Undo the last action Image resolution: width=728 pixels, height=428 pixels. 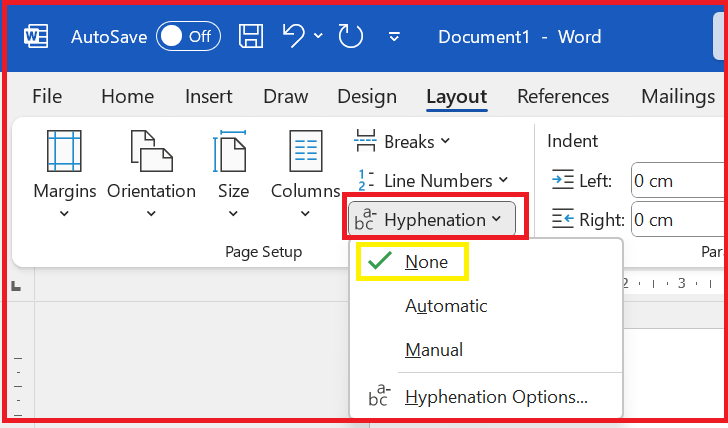[293, 36]
